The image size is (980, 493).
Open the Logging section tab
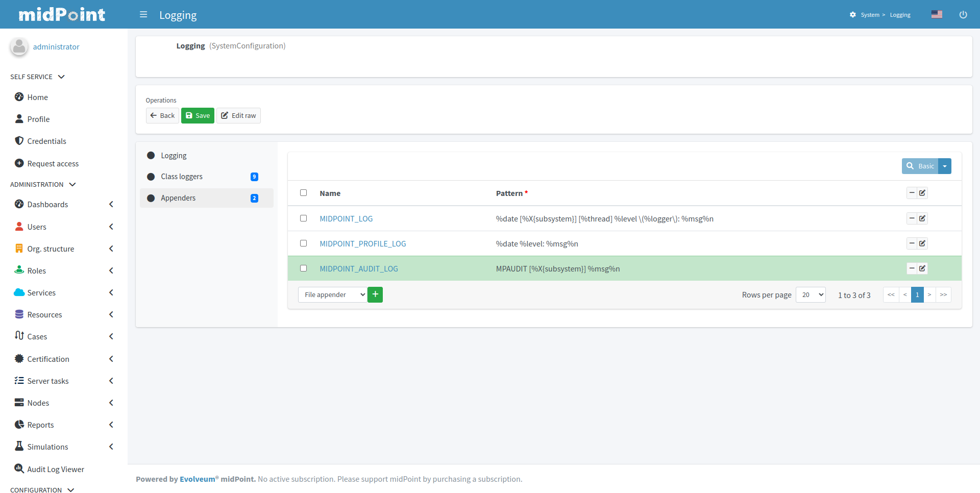point(207,156)
